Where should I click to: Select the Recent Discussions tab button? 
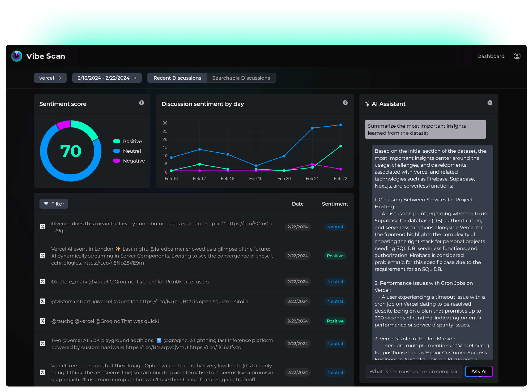tap(177, 78)
